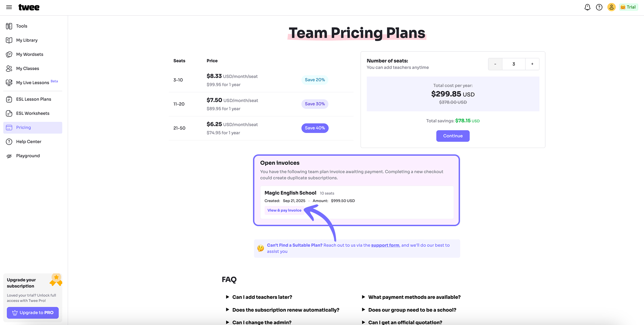This screenshot has height=325, width=644.
Task: Expand "Can I add teachers later?" FAQ
Action: [x=259, y=297]
